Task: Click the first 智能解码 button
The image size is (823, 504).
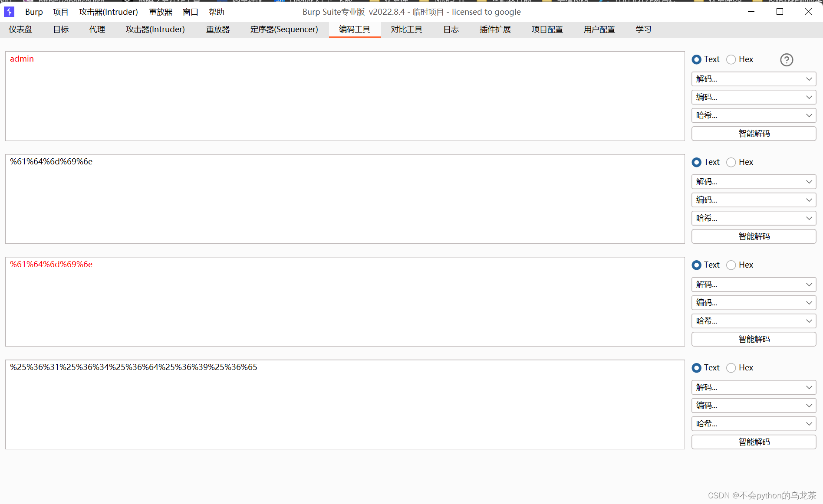Action: click(753, 133)
